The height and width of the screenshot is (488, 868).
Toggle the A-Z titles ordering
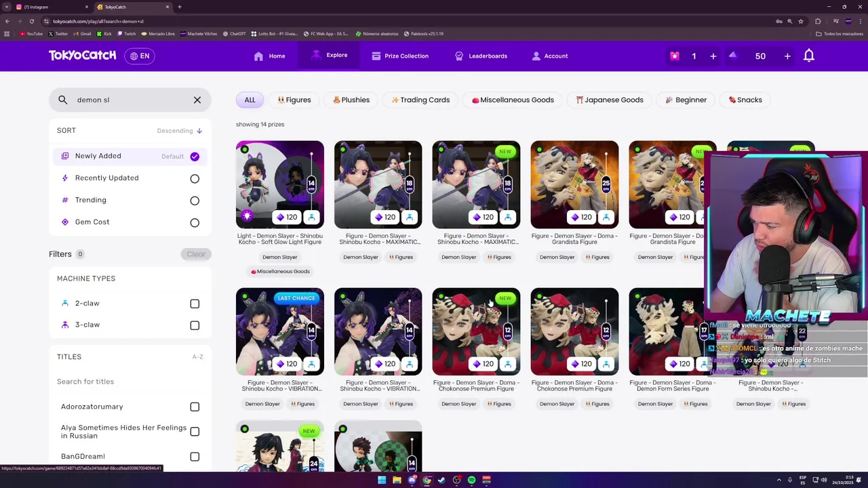(197, 357)
